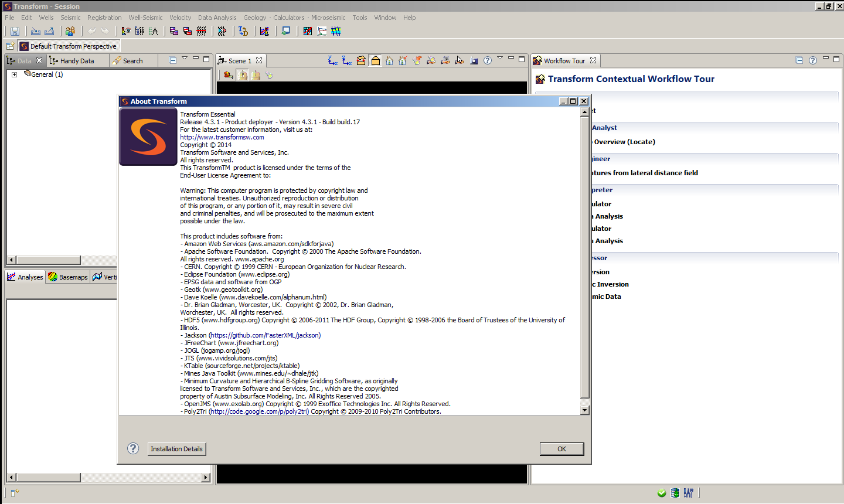Click the help icon in About Transform dialog
The width and height of the screenshot is (844, 504).
(x=133, y=448)
